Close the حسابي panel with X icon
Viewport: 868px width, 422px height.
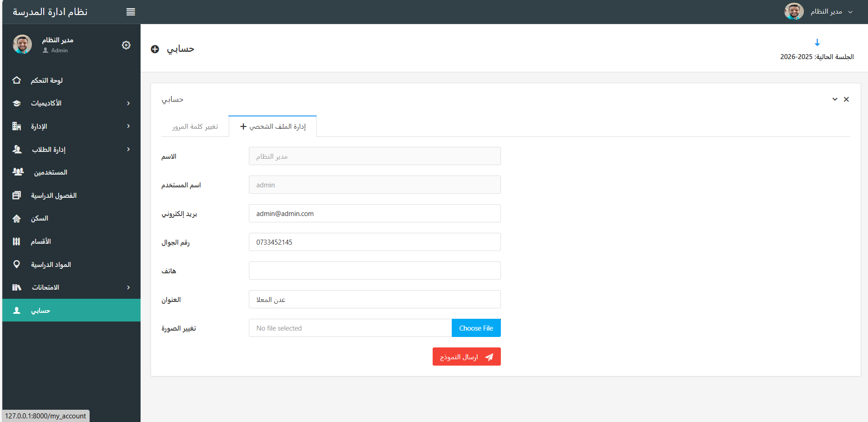point(846,99)
